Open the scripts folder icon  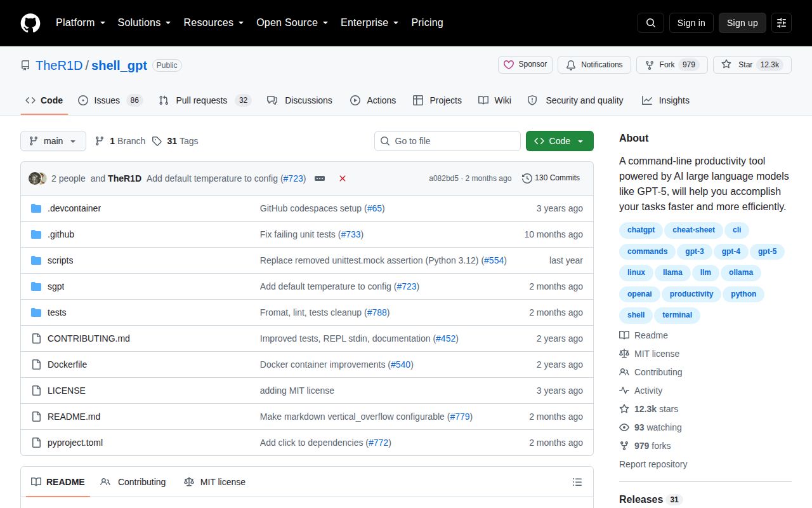[36, 260]
